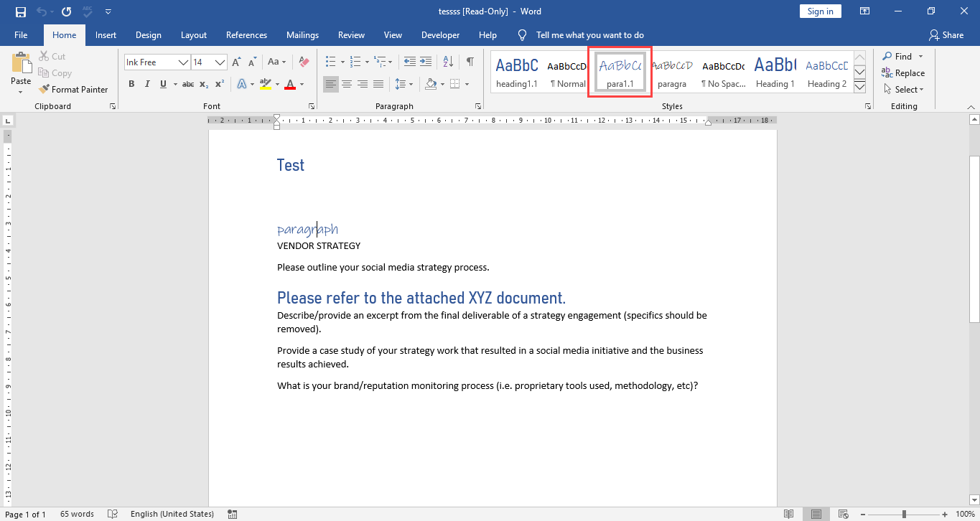980x521 pixels.
Task: Toggle superscript formatting
Action: coord(220,84)
